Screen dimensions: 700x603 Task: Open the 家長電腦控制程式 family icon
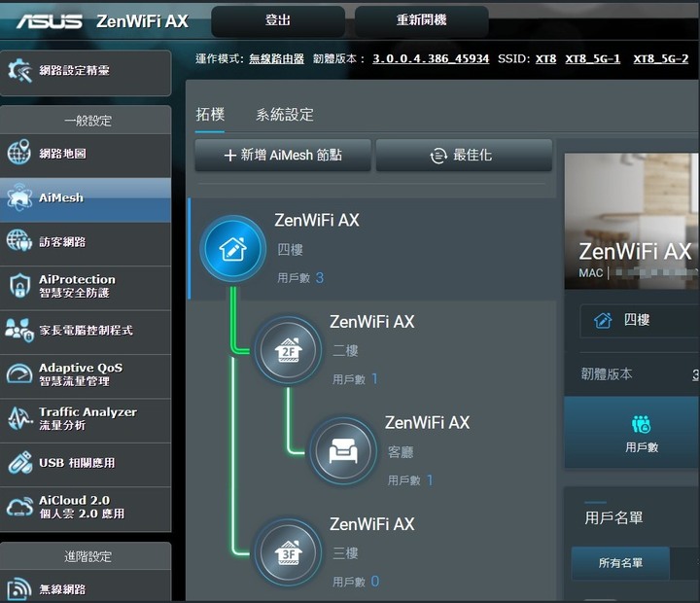19,330
